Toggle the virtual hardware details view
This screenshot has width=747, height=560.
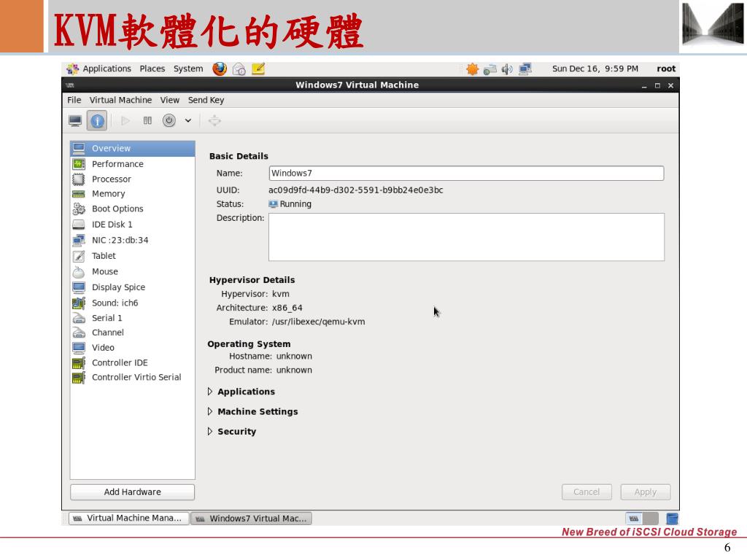pyautogui.click(x=97, y=121)
